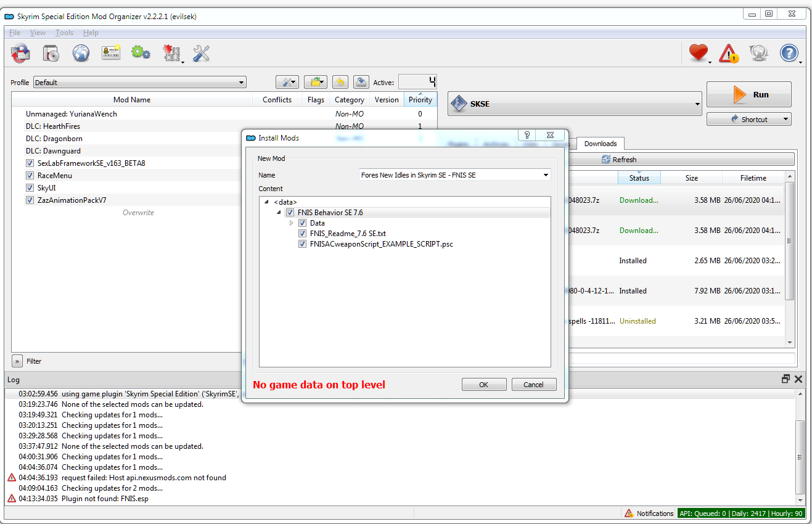812x524 pixels.
Task: Open the Tools menu
Action: [64, 33]
